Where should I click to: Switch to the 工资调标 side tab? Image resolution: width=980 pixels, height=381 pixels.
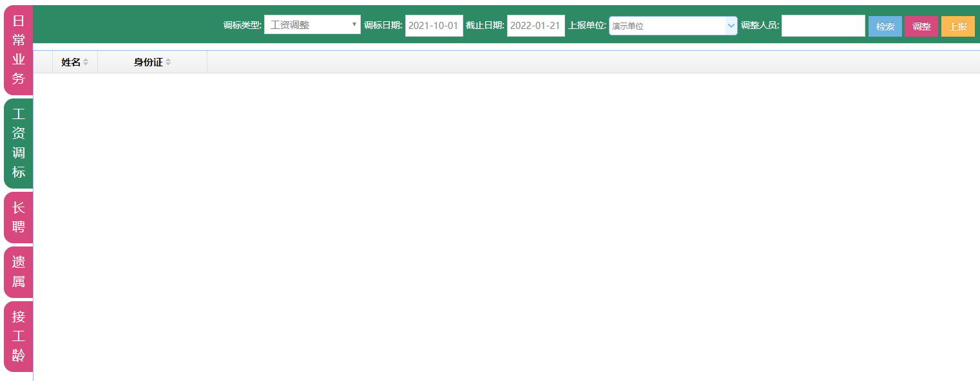(18, 144)
